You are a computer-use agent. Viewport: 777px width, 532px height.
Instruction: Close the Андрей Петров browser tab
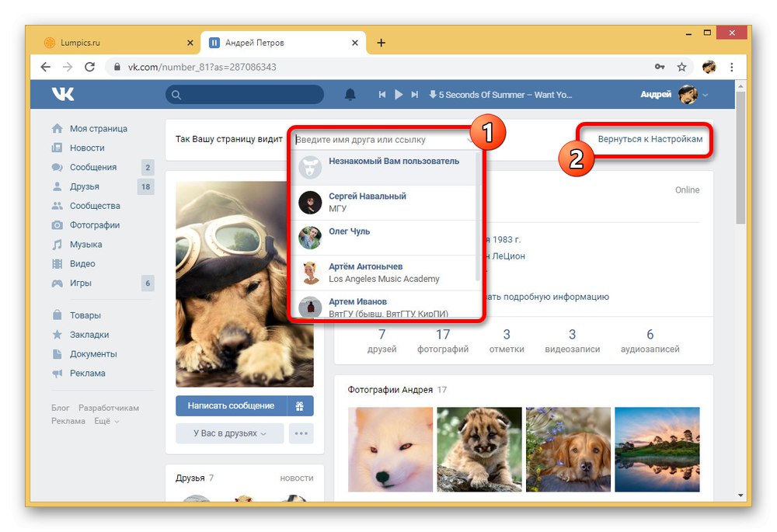pos(355,43)
